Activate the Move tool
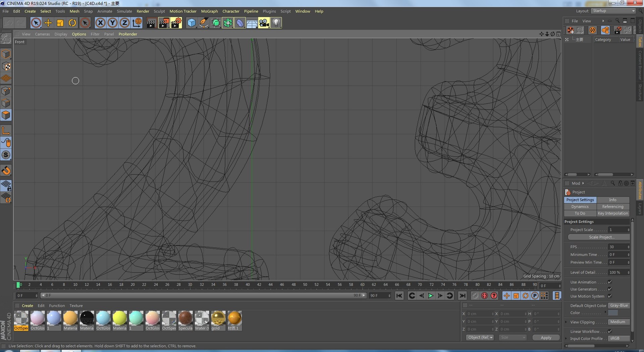644x352 pixels. tap(48, 23)
